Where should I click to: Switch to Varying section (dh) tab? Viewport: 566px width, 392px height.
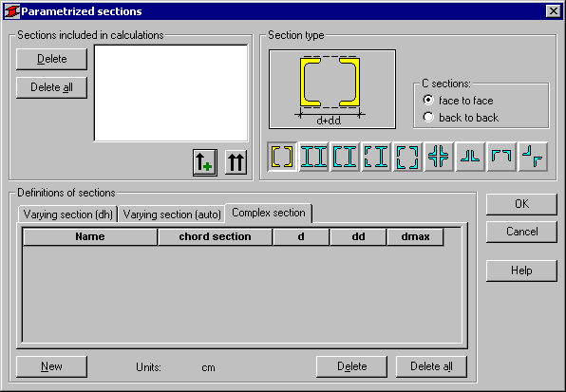coord(67,215)
